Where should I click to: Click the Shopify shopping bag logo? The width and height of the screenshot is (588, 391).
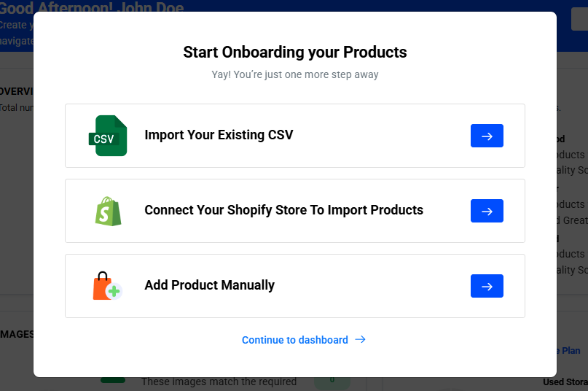click(x=107, y=211)
